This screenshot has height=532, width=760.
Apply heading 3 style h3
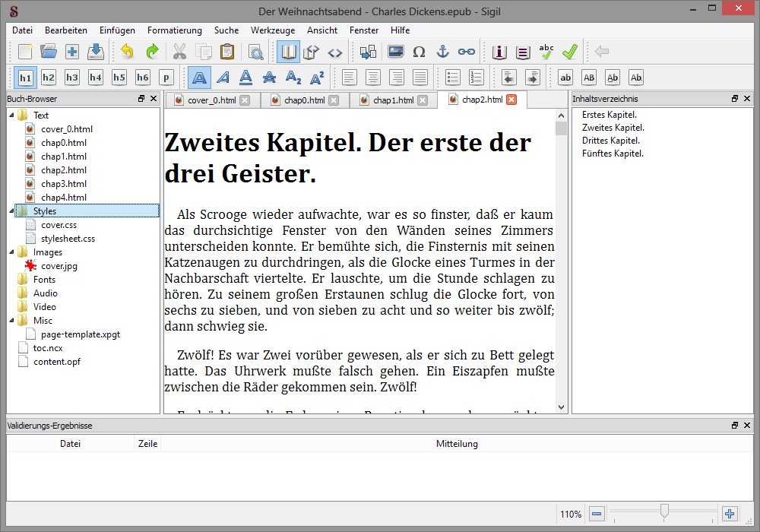tap(72, 78)
